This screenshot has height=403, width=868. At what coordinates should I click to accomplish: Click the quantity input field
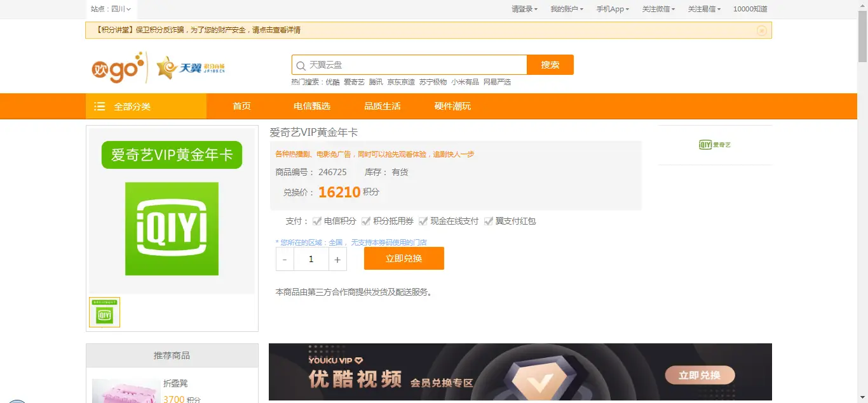point(311,260)
